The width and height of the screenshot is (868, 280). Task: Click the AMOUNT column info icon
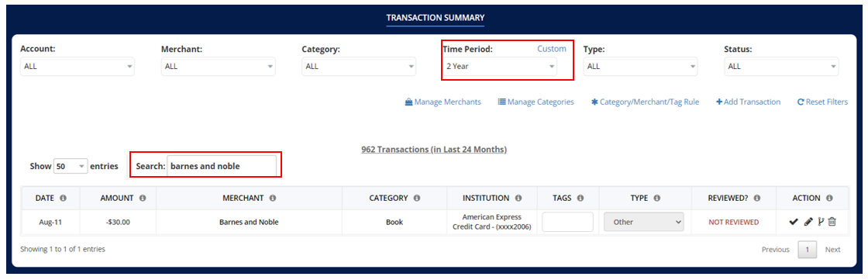tap(143, 198)
